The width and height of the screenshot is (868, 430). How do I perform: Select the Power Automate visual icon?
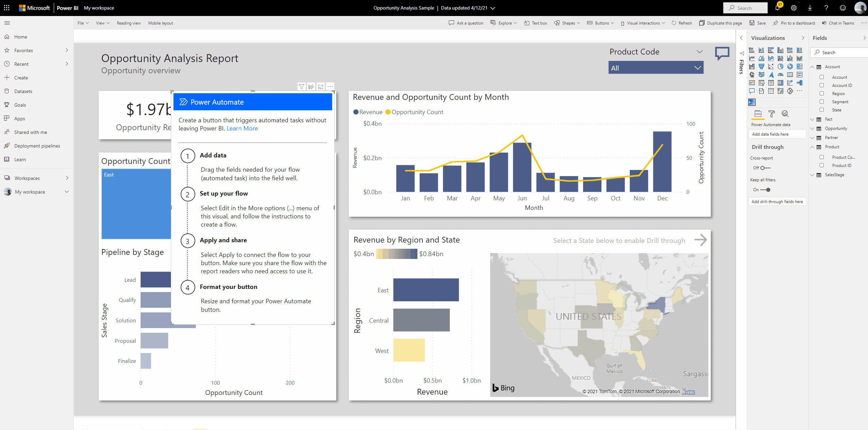752,102
